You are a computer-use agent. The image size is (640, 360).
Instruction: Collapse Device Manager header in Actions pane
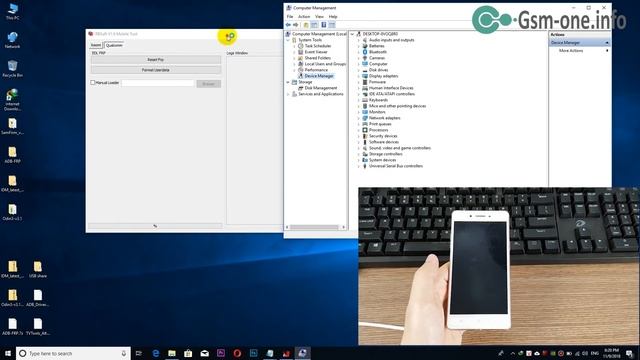pos(607,43)
